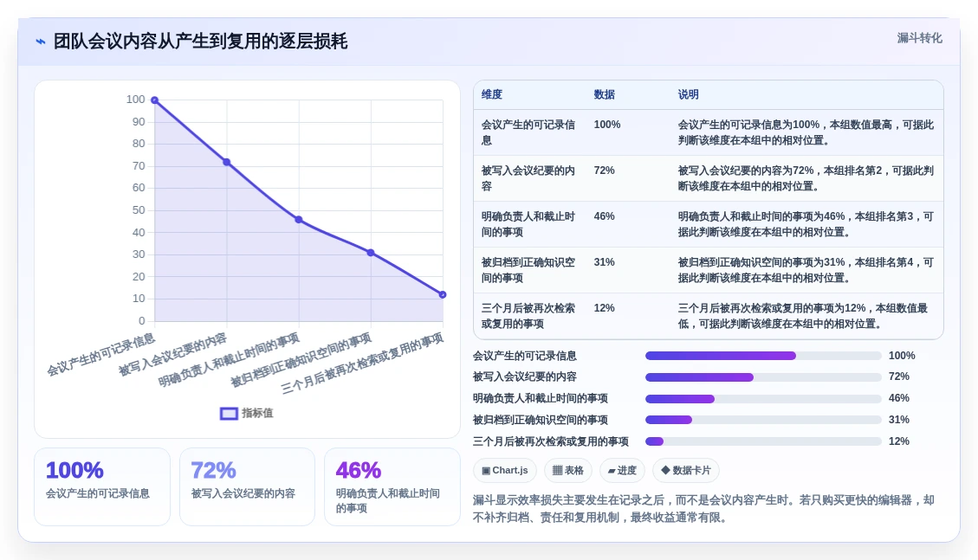
Task: Open the 46% data card
Action: [x=392, y=486]
